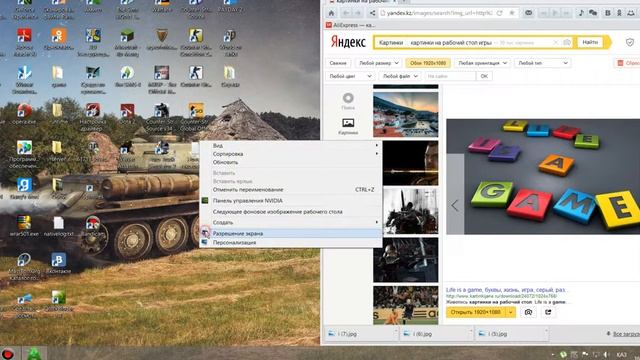The height and width of the screenshot is (360, 640).
Task: Clear the Yandex search query
Action: pyautogui.click(x=556, y=42)
